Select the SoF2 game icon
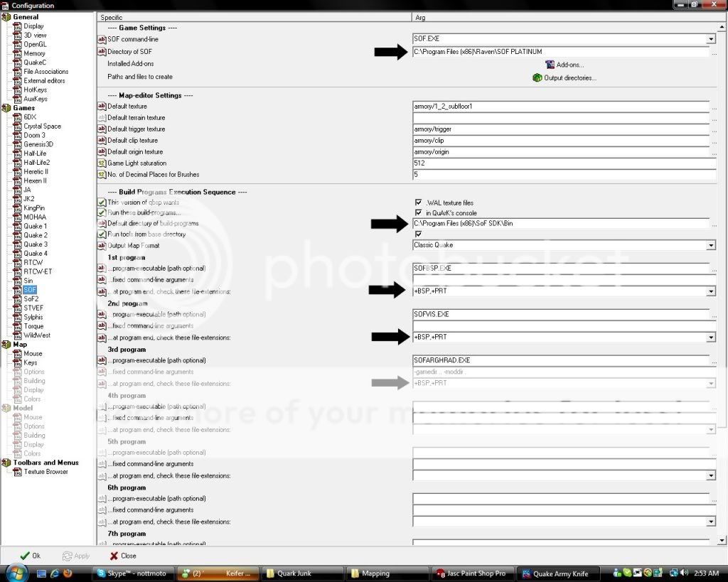Viewport: 728px width, 582px height. (17, 299)
